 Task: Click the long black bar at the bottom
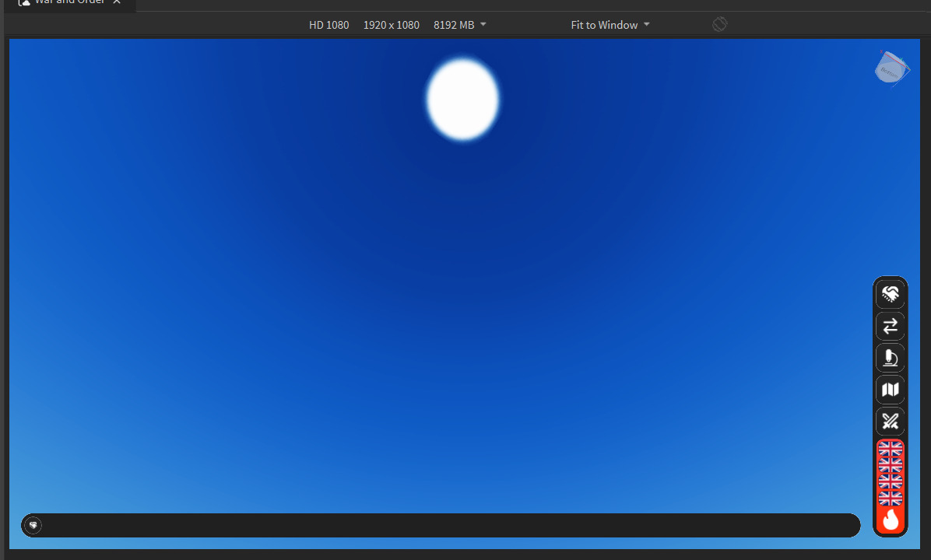pyautogui.click(x=441, y=525)
